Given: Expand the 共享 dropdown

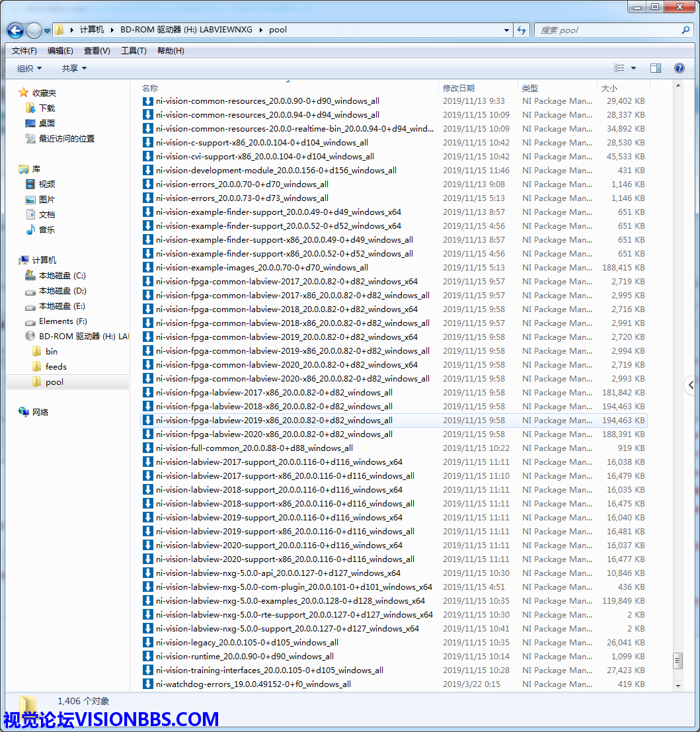Looking at the screenshot, I should pos(74,69).
